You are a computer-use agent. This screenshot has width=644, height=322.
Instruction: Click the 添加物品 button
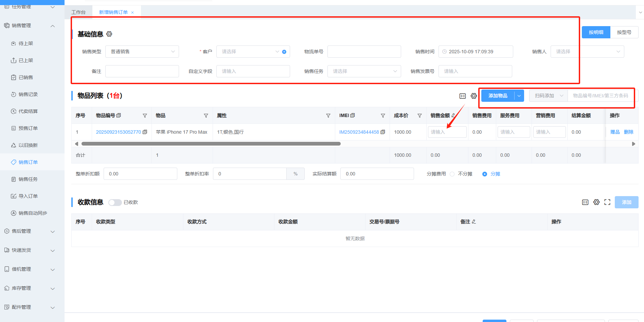click(498, 96)
